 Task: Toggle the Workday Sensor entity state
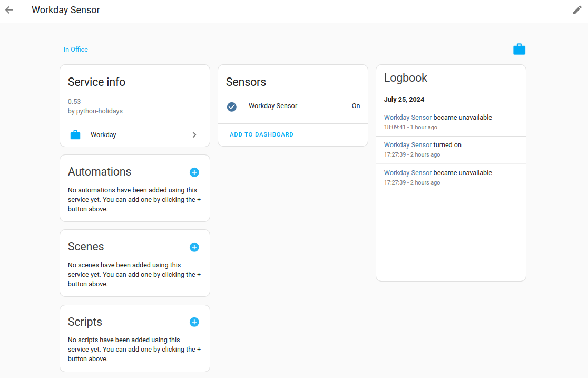pos(356,105)
